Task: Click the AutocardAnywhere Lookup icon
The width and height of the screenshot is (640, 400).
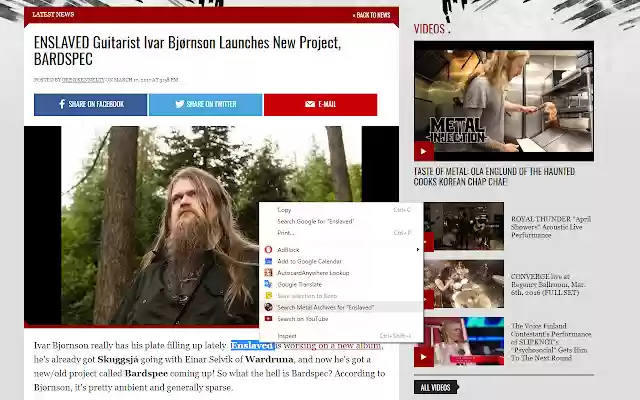Action: pyautogui.click(x=268, y=273)
